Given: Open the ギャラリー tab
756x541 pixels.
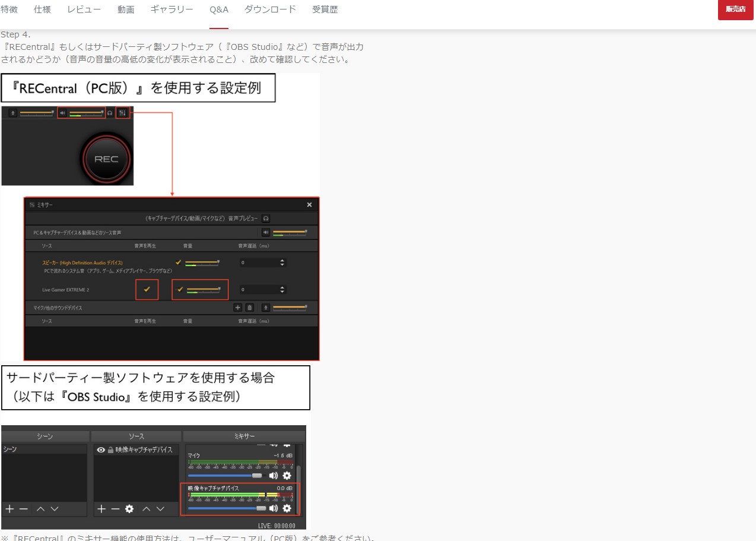Looking at the screenshot, I should coord(172,10).
